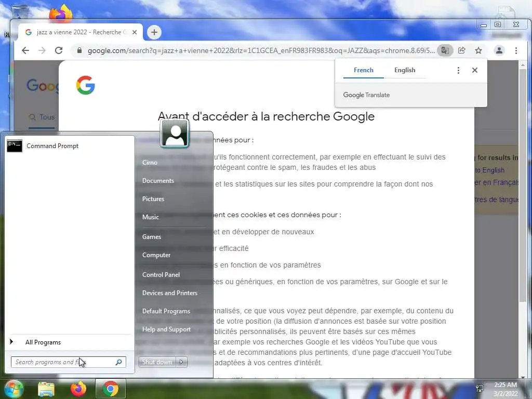Select the jazz a vienne 2022 tab
This screenshot has height=399, width=532.
coord(80,32)
